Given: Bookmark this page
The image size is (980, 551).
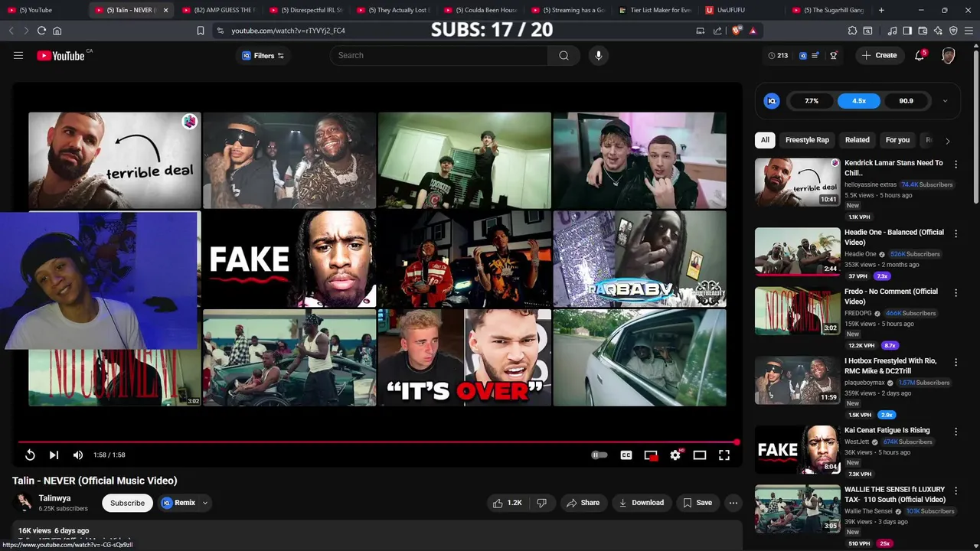Looking at the screenshot, I should pos(201,31).
